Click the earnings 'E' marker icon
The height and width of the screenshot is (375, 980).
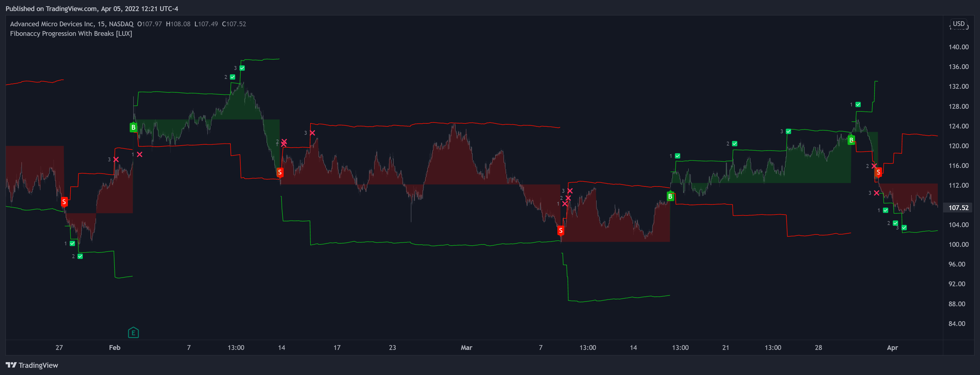coord(133,333)
